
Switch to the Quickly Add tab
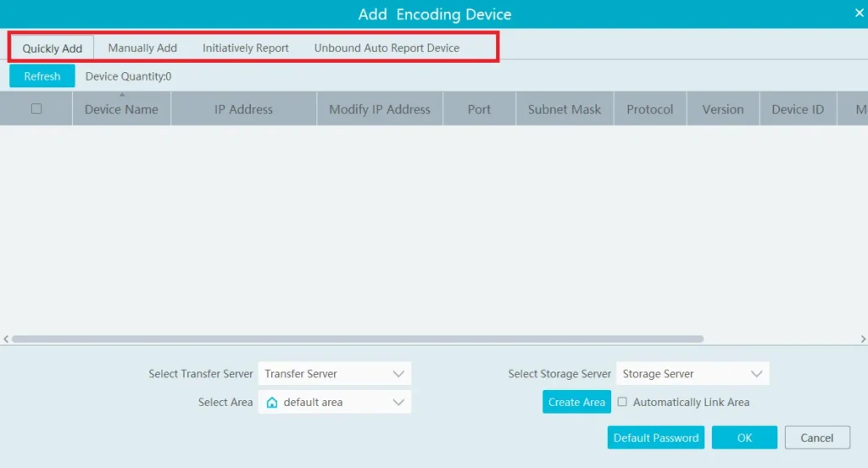[x=52, y=48]
